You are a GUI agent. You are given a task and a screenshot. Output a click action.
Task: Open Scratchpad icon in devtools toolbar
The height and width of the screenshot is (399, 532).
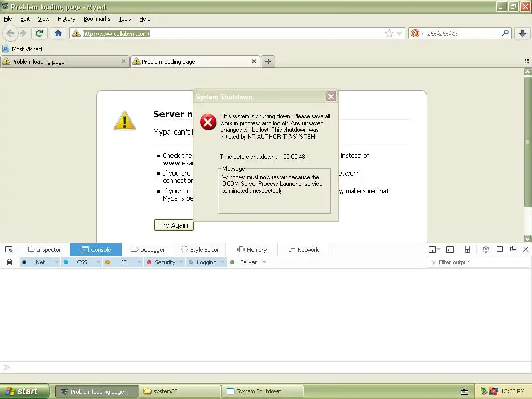tap(450, 250)
